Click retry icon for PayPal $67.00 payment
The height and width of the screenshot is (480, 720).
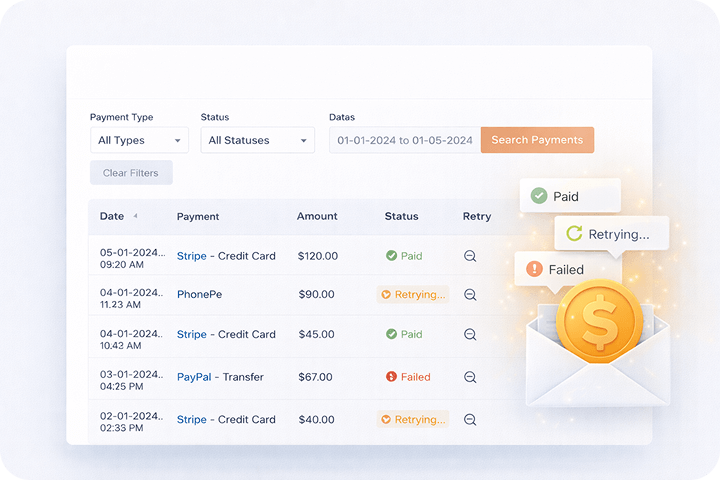click(470, 377)
